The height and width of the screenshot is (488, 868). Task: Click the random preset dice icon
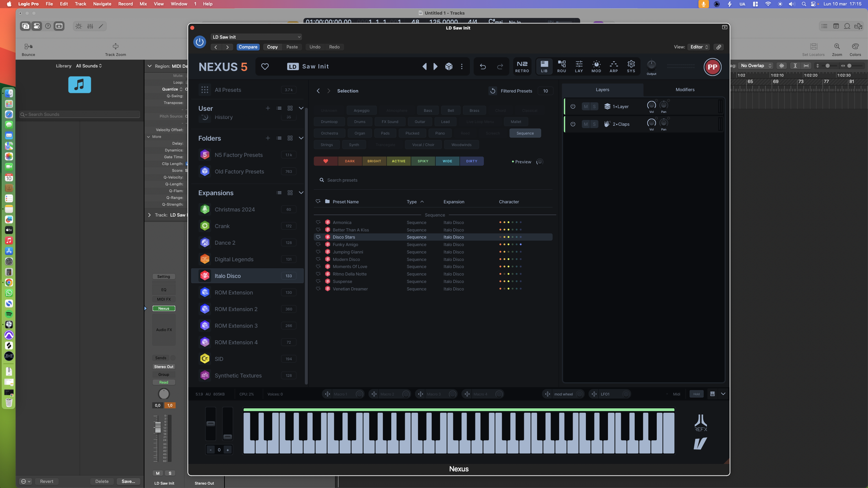click(449, 66)
